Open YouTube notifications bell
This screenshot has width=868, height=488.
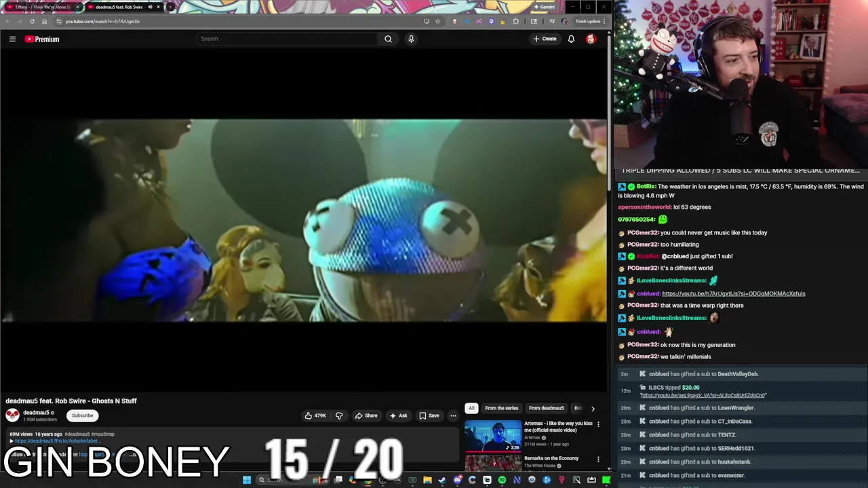click(571, 39)
